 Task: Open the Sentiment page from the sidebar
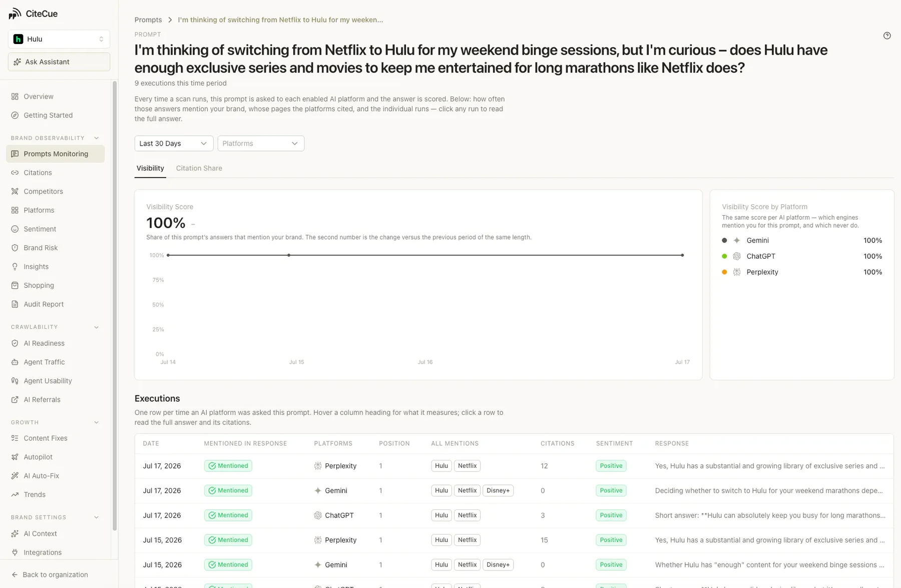(x=56, y=229)
